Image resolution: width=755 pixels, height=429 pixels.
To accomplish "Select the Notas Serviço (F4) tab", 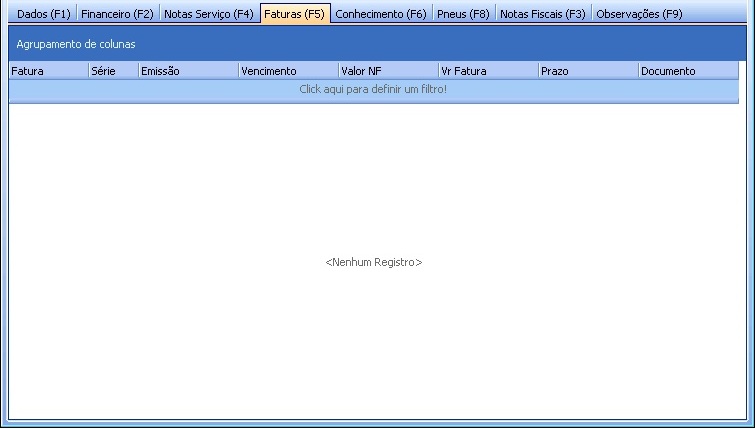I will [x=208, y=14].
